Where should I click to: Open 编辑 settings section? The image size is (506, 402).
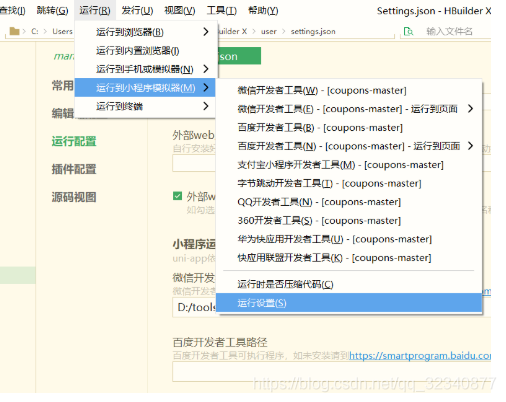point(63,113)
